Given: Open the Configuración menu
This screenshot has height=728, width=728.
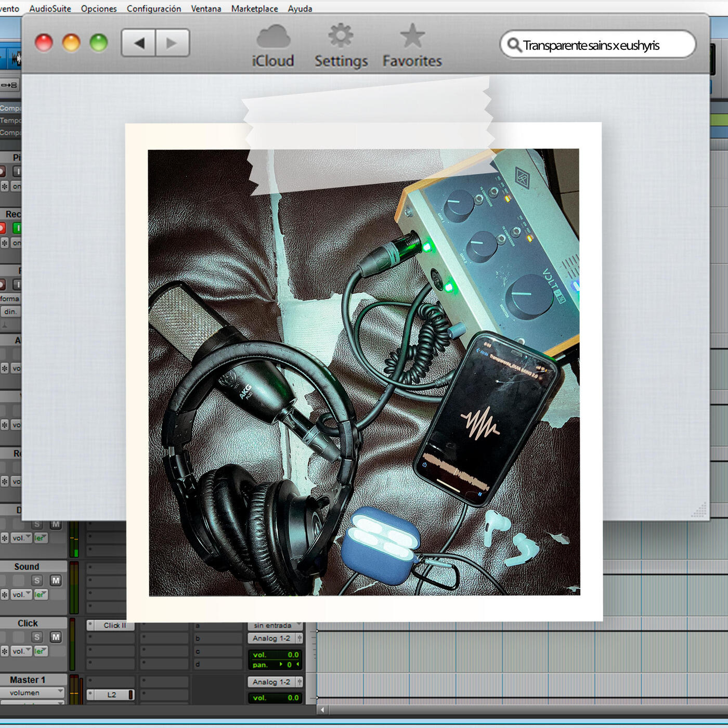Looking at the screenshot, I should coord(153,8).
